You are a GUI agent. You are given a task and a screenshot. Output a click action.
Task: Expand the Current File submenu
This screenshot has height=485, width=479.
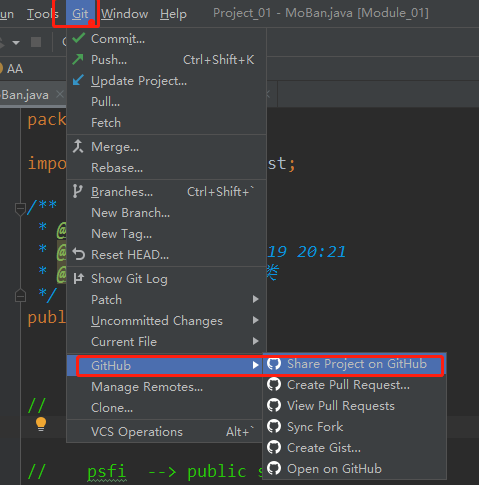[x=256, y=341]
